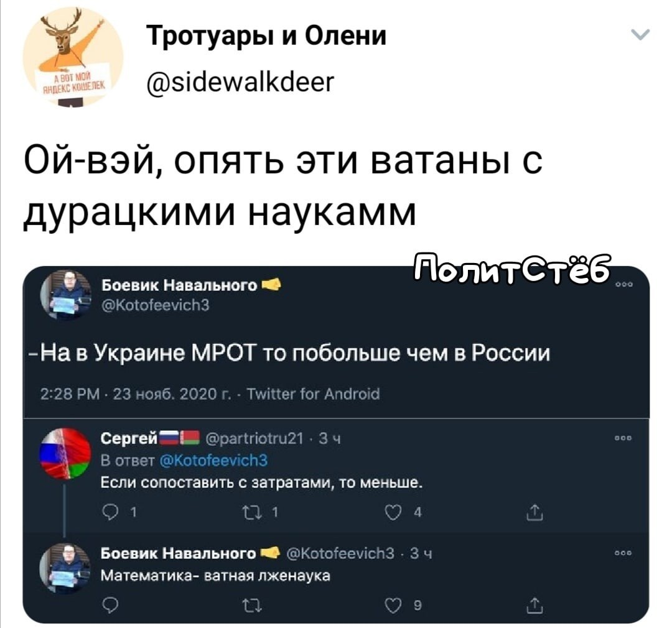Open more options on Сергей's reply
This screenshot has height=628, width=672.
click(623, 438)
